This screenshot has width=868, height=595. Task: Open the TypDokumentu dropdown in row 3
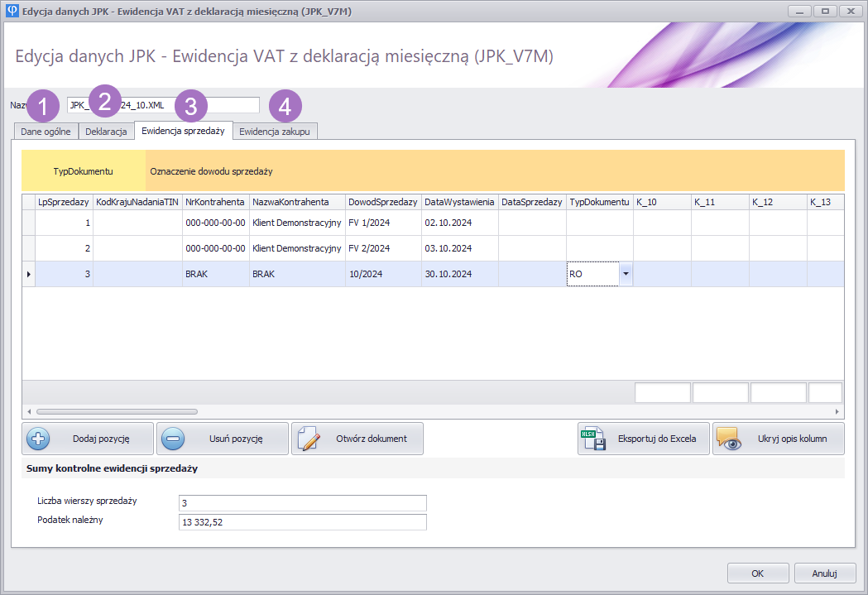pos(626,274)
